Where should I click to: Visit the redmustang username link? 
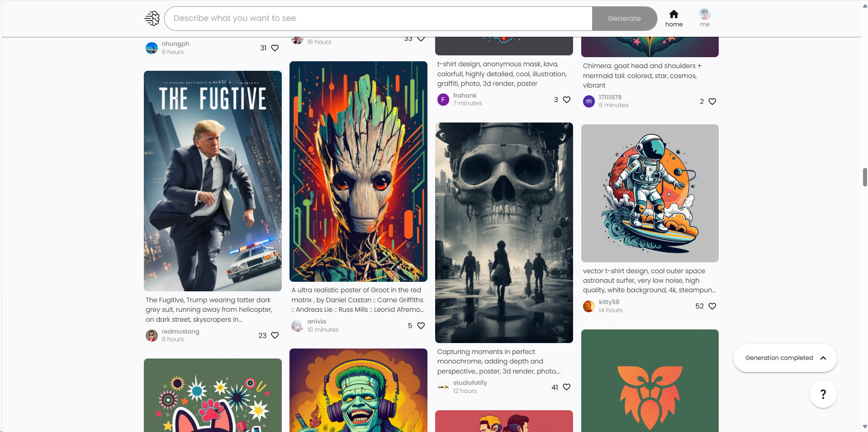(x=181, y=331)
